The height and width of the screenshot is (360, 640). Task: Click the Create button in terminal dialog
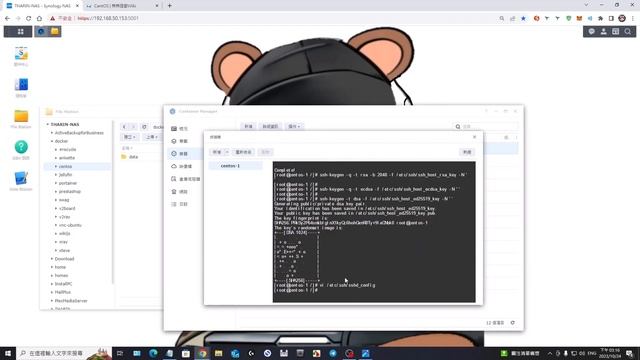pos(217,152)
